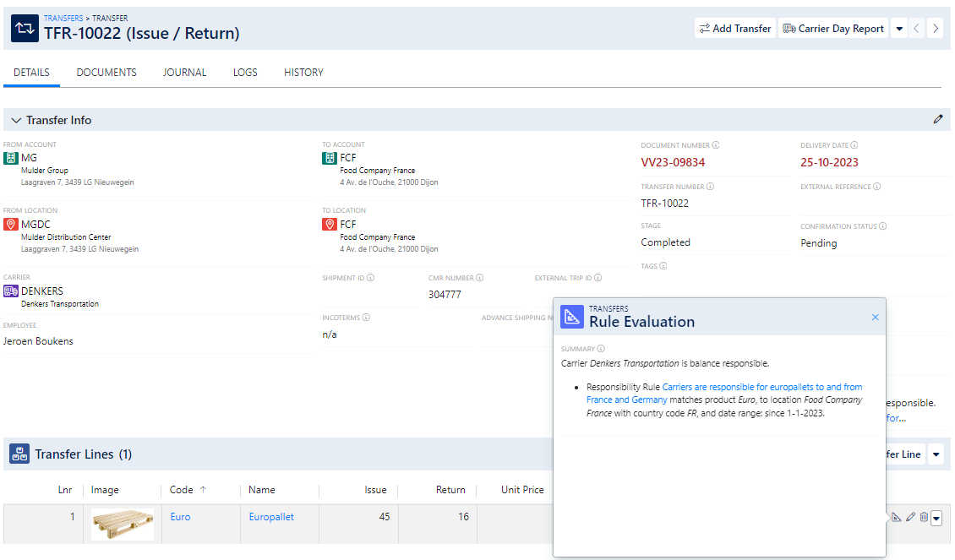Screen dimensions: 955x560
Task: Click the Europallet image thumbnail
Action: 123,524
